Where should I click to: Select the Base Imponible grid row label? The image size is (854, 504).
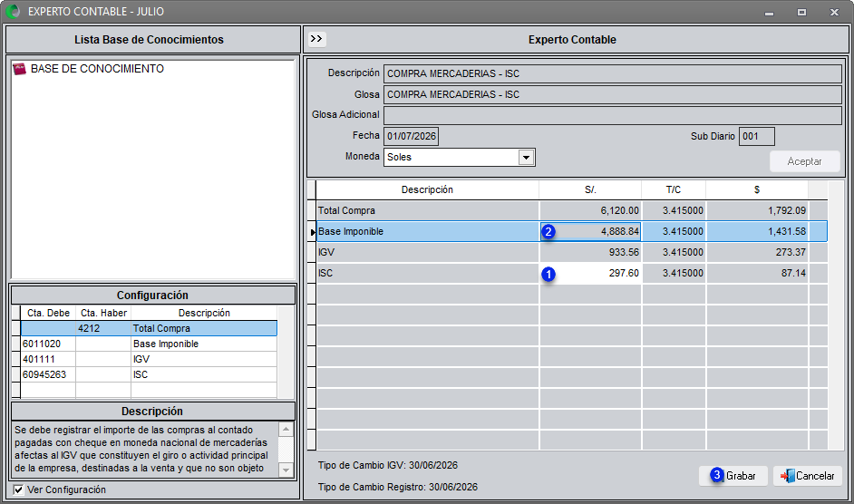[x=351, y=231]
